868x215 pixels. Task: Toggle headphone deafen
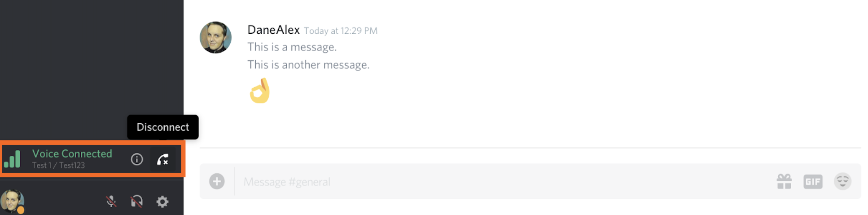(x=136, y=202)
